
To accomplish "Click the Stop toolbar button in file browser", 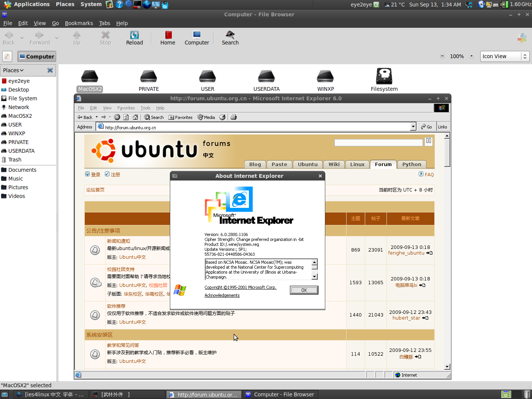I will [105, 38].
